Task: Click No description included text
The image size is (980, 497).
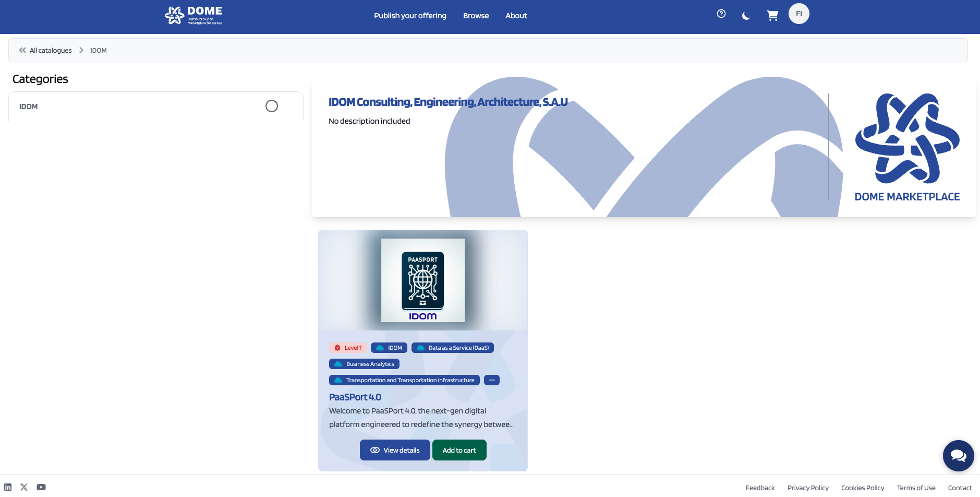Action: [x=369, y=121]
